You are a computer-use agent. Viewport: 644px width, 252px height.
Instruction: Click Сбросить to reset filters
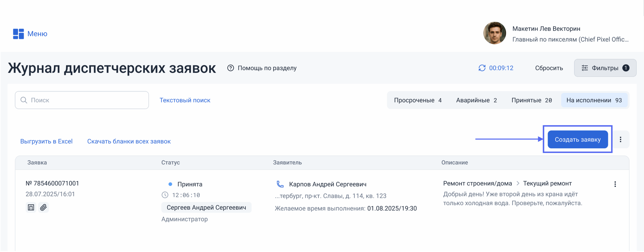(x=549, y=68)
